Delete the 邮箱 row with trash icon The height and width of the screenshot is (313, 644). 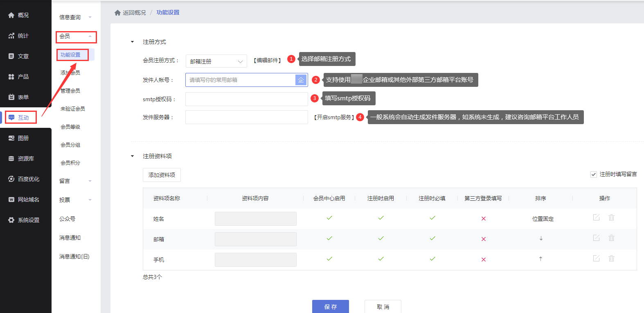tap(611, 238)
